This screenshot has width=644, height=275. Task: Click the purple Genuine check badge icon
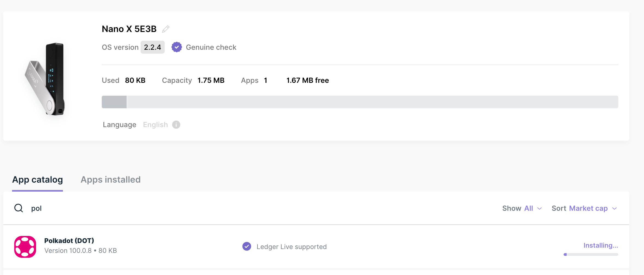tap(177, 47)
